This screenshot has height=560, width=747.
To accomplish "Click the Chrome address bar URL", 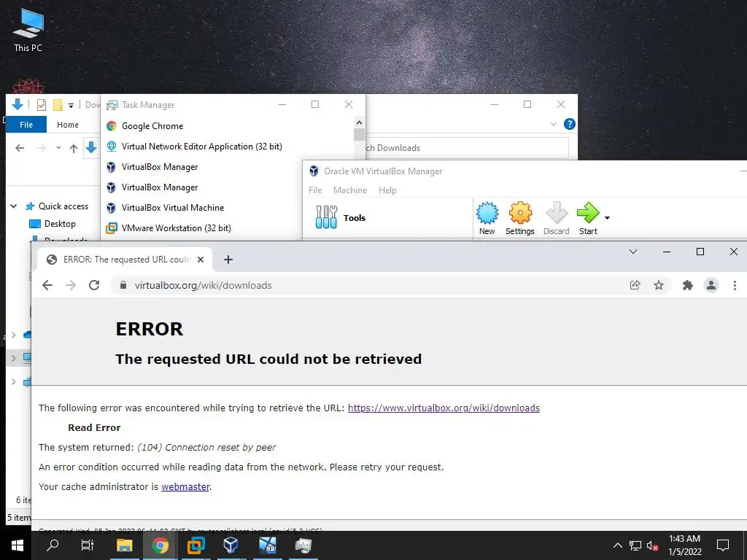I will coord(204,285).
